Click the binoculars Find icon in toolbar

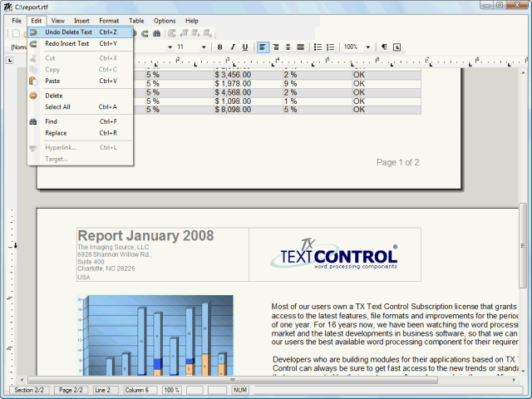tap(156, 33)
